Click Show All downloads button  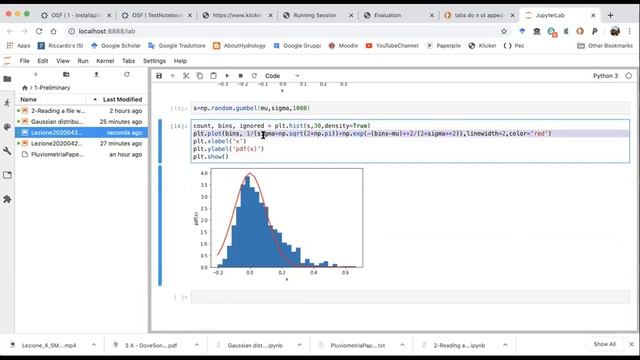604,344
